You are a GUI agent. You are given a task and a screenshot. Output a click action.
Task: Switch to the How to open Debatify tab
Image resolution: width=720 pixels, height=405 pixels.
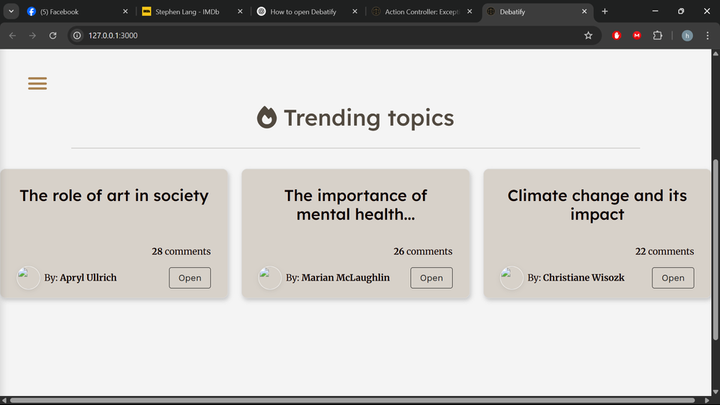point(303,12)
